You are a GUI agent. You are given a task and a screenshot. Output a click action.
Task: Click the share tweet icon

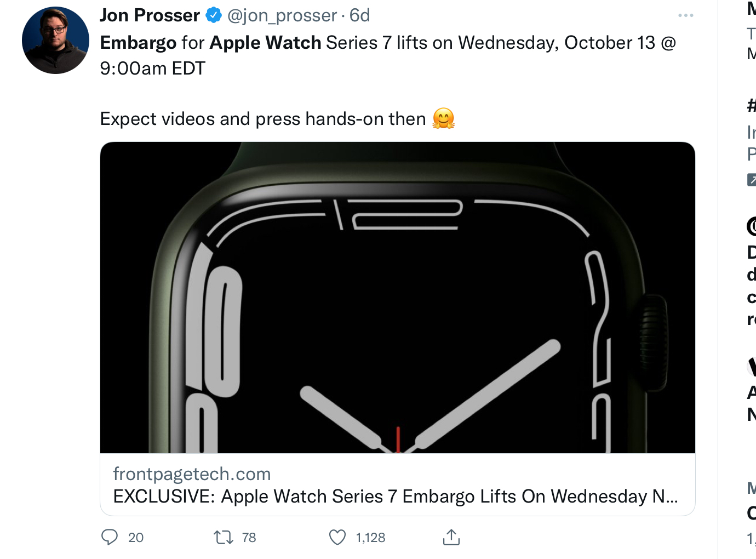point(451,537)
